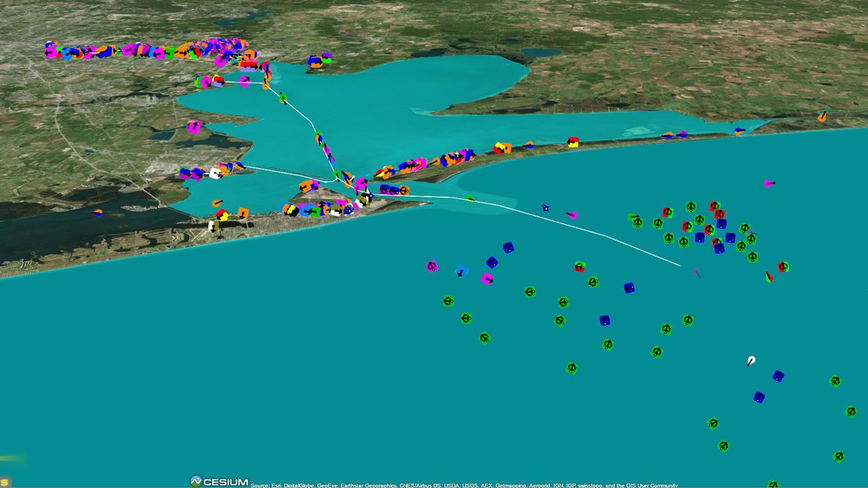Click the orange-blue marker on far left inlet
This screenshot has height=488, width=868.
[97, 213]
